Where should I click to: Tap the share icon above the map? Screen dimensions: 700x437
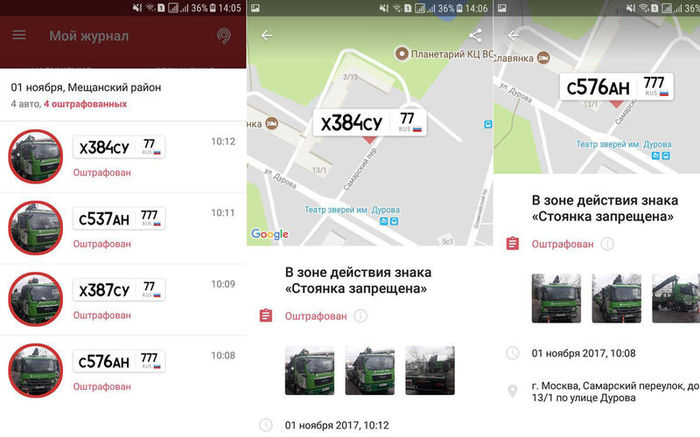tap(474, 36)
